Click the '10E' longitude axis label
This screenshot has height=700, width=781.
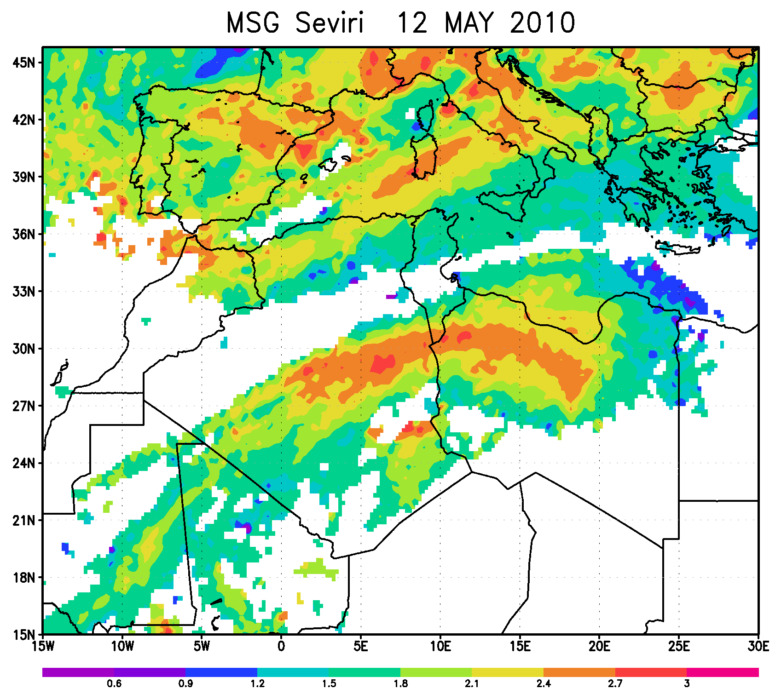pyautogui.click(x=440, y=646)
